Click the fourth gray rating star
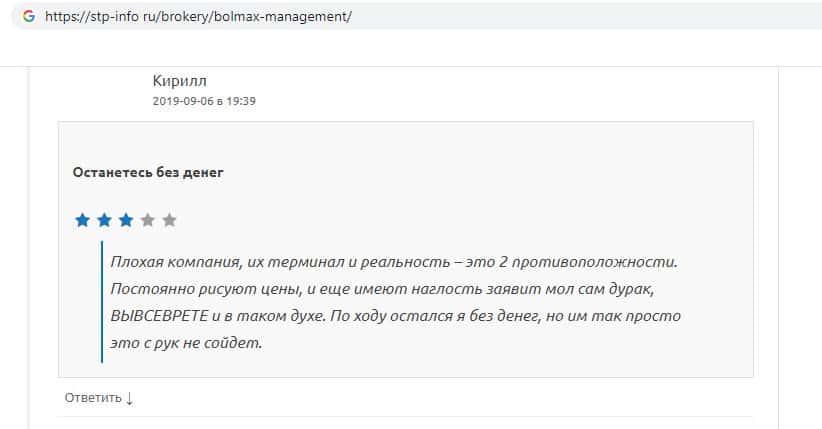The image size is (822, 429). tap(148, 220)
